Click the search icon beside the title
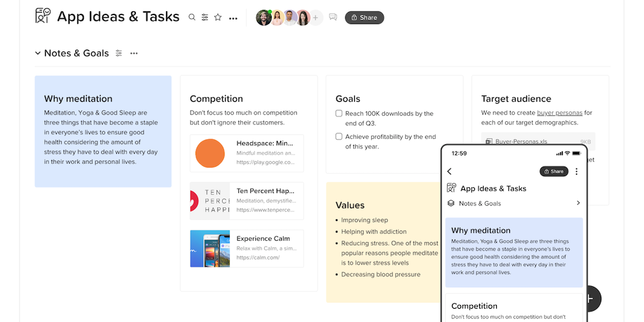The height and width of the screenshot is (322, 644). (x=192, y=18)
